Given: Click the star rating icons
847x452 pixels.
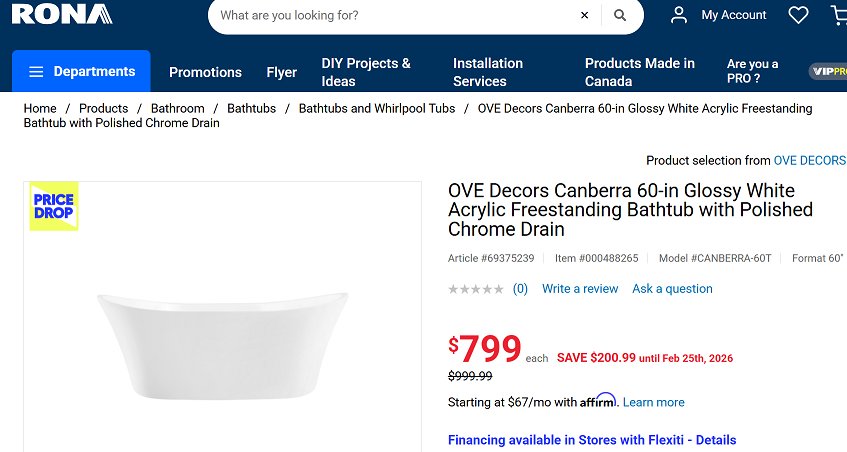Looking at the screenshot, I should [476, 289].
